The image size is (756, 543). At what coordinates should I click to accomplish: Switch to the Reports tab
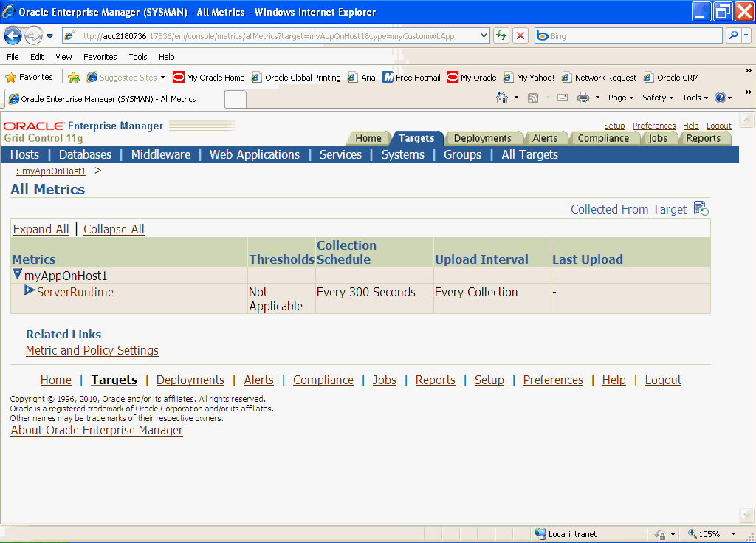704,138
